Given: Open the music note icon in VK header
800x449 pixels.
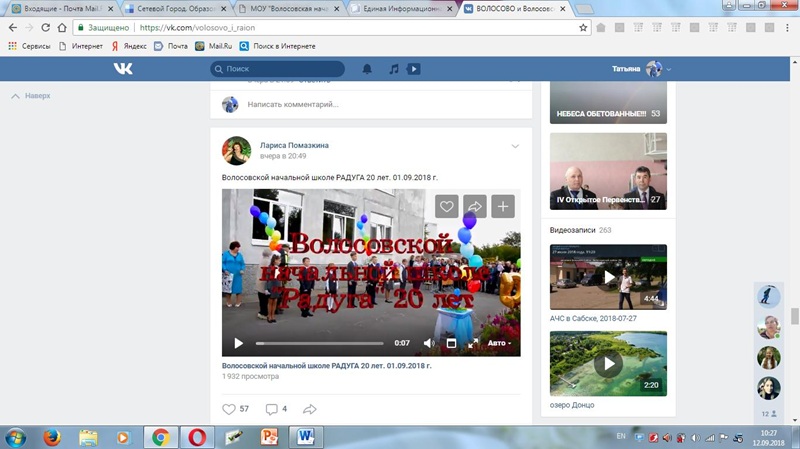Looking at the screenshot, I should coord(394,69).
